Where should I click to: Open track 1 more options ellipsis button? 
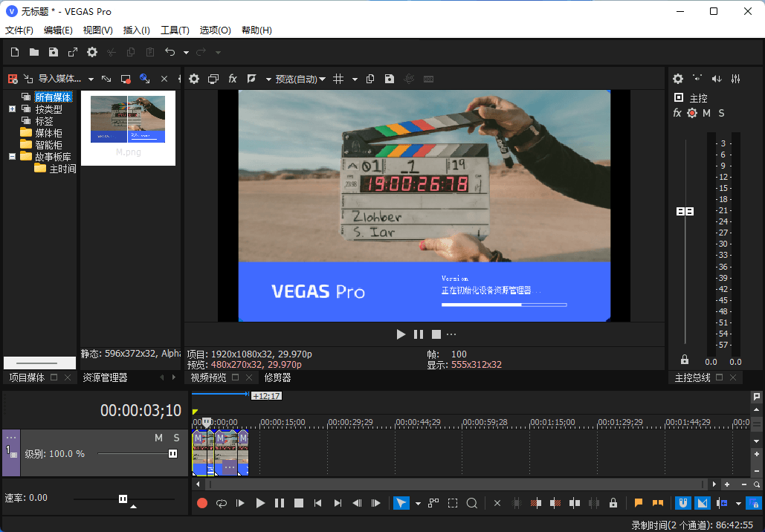pyautogui.click(x=11, y=438)
